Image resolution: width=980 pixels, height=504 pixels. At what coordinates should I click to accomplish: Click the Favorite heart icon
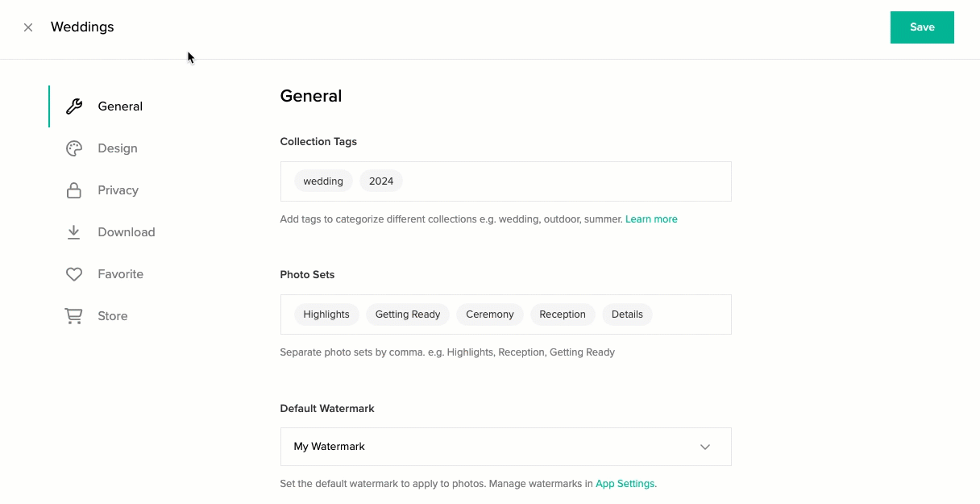tap(74, 274)
